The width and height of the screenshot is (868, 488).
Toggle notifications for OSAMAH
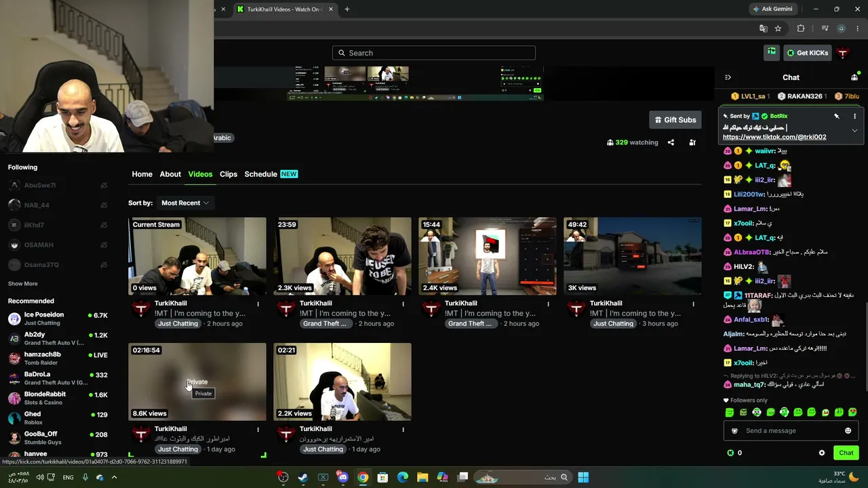click(104, 245)
